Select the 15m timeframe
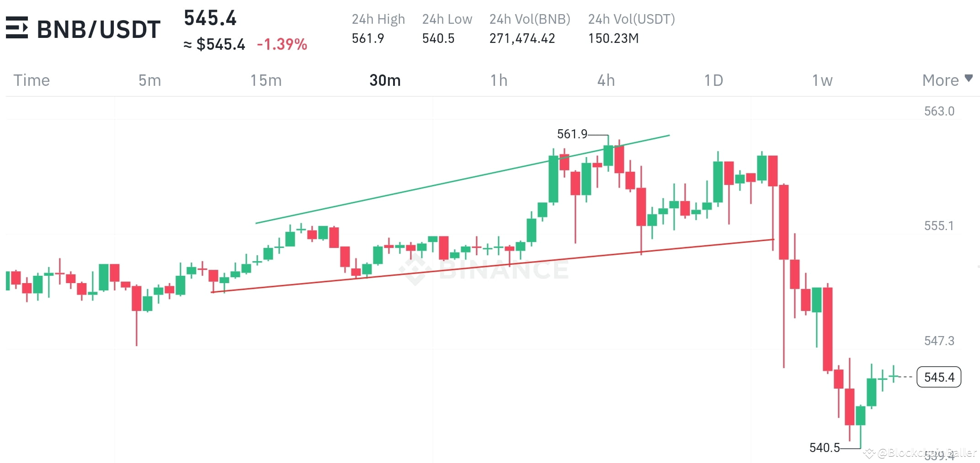This screenshot has height=463, width=980. coord(266,80)
